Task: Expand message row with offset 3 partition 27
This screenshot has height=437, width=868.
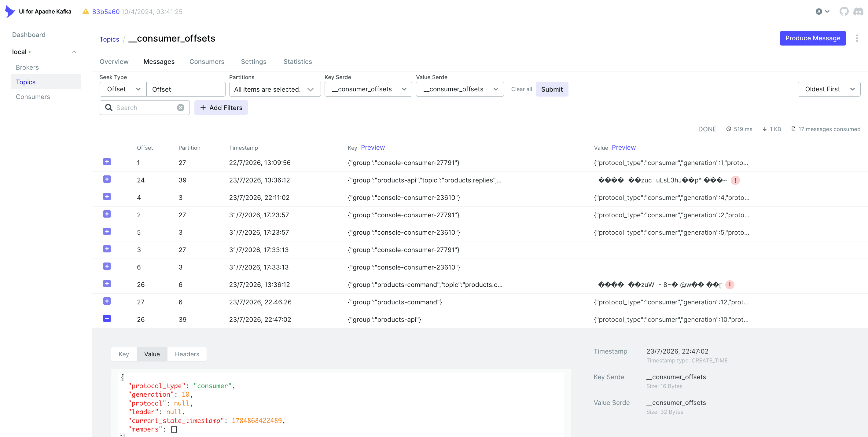Action: pos(107,249)
